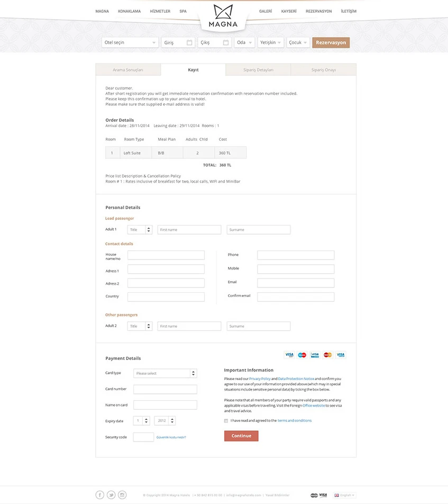Focus the Security code input box
Viewport: 448px width, 504px height.
click(143, 437)
